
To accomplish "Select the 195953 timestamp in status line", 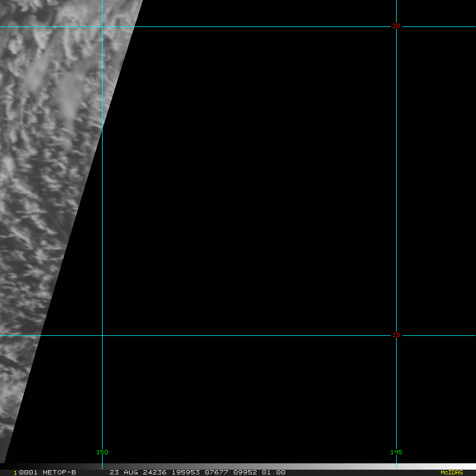I will 186,472.
